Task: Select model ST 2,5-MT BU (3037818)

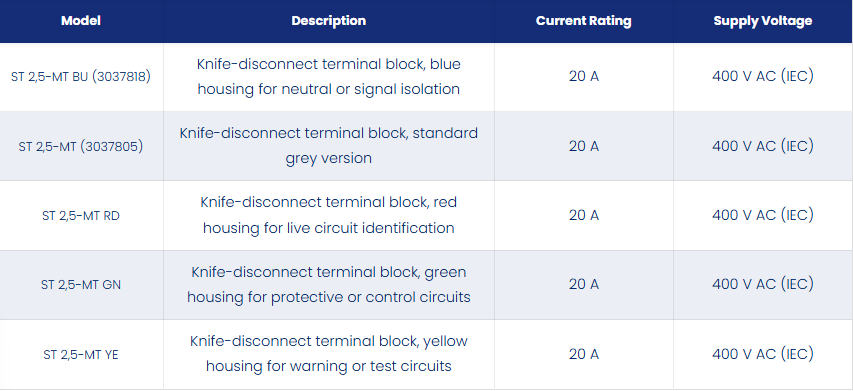Action: pos(81,77)
